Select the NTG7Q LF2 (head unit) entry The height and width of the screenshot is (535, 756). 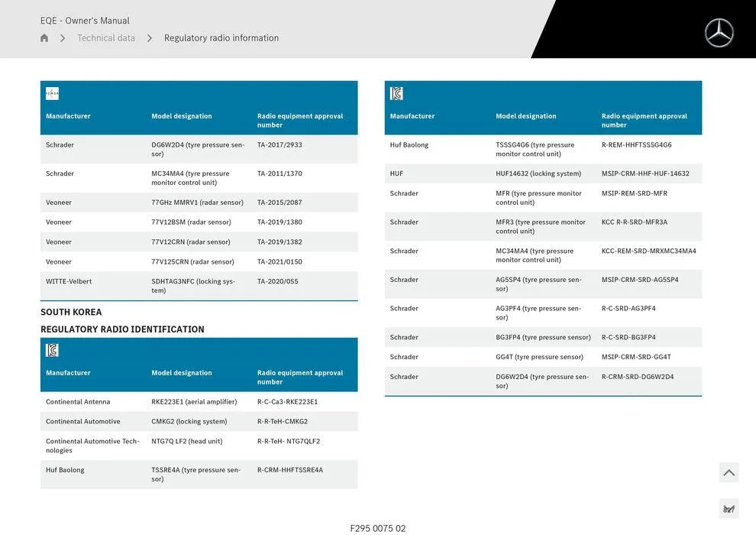pyautogui.click(x=187, y=442)
